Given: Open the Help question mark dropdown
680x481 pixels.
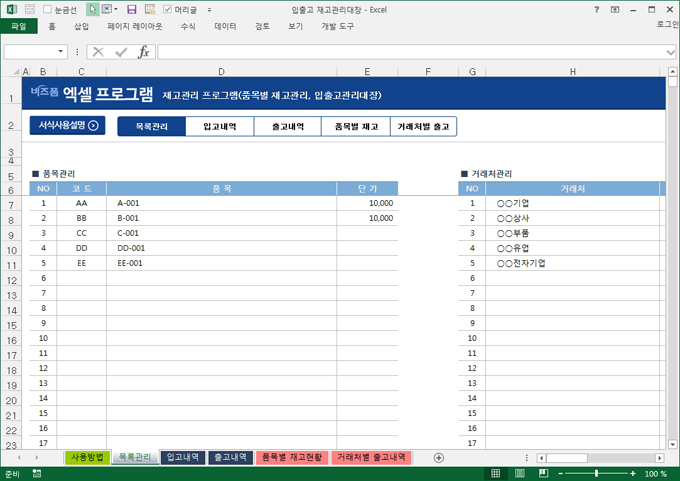Looking at the screenshot, I should pyautogui.click(x=597, y=9).
